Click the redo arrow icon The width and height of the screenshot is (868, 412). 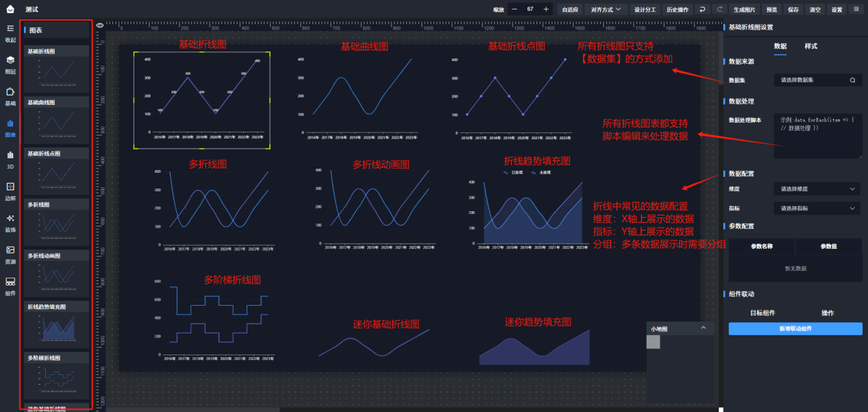(x=720, y=10)
